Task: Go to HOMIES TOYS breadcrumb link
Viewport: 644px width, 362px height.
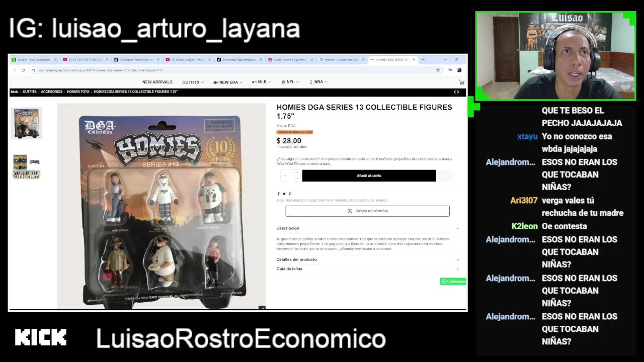Action: [78, 92]
